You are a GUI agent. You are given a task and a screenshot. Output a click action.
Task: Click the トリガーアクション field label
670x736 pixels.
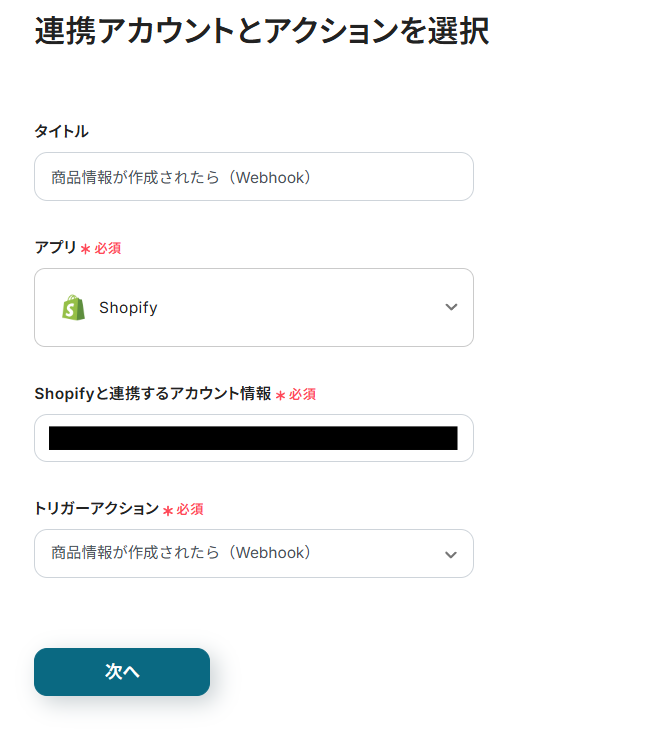(96, 509)
